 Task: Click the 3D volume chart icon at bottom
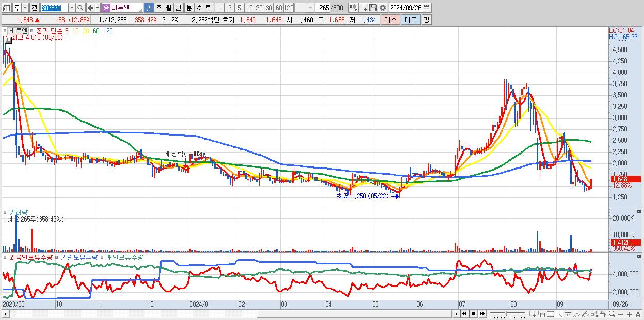pyautogui.click(x=594, y=314)
